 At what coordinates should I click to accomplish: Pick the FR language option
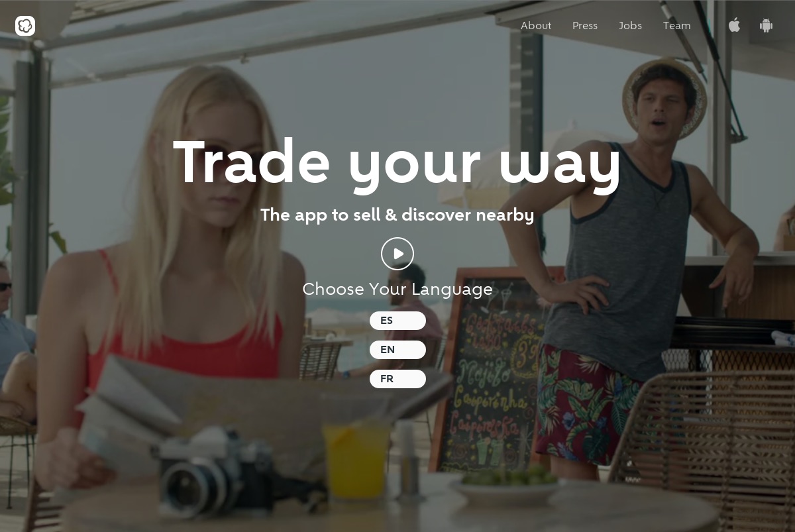(397, 379)
